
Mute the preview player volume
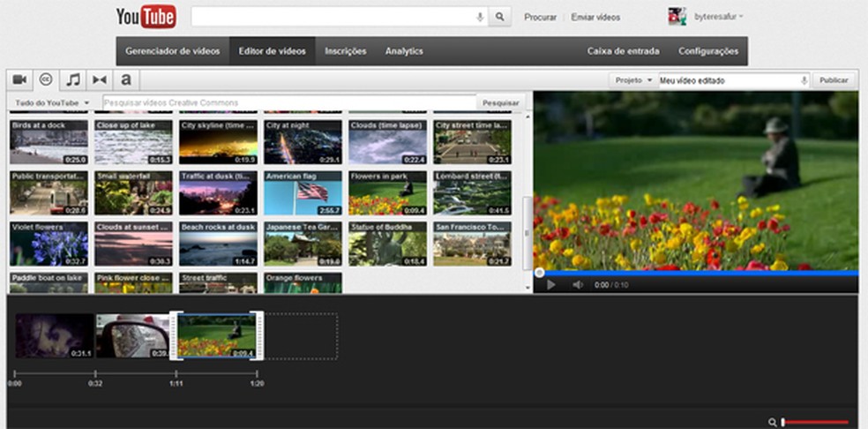pyautogui.click(x=578, y=285)
